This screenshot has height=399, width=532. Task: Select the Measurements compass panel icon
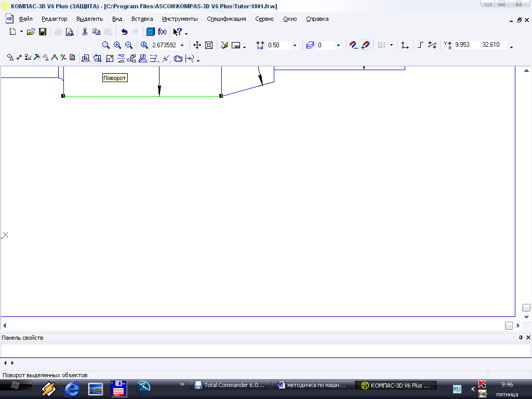(x=54, y=57)
